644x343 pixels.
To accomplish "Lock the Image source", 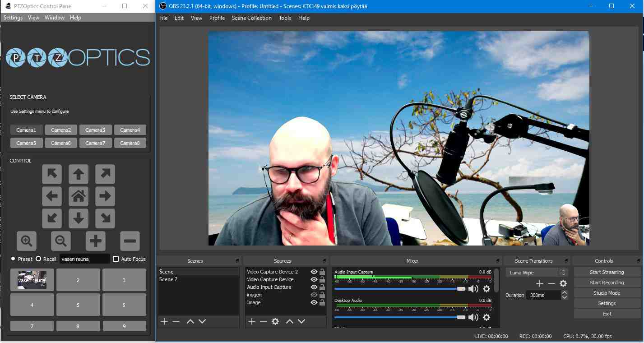I will (322, 302).
